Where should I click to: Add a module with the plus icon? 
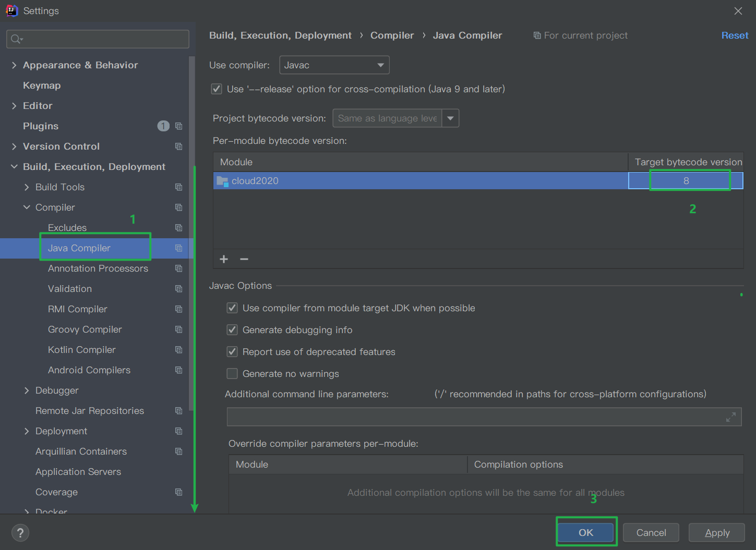tap(224, 259)
